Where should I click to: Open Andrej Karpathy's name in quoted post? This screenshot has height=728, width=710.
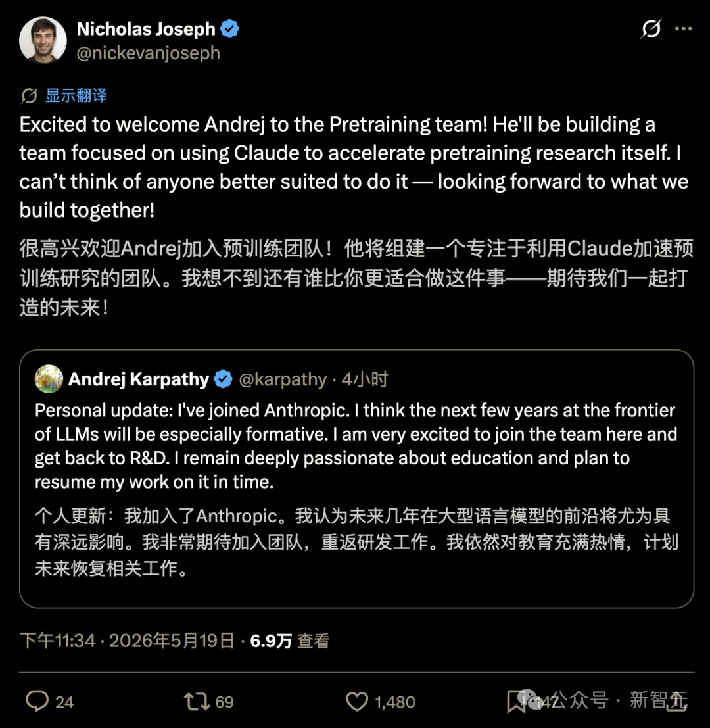138,379
